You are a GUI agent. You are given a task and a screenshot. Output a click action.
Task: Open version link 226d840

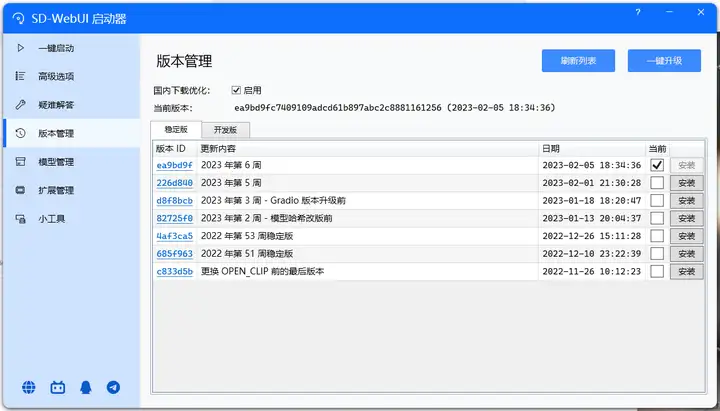174,183
